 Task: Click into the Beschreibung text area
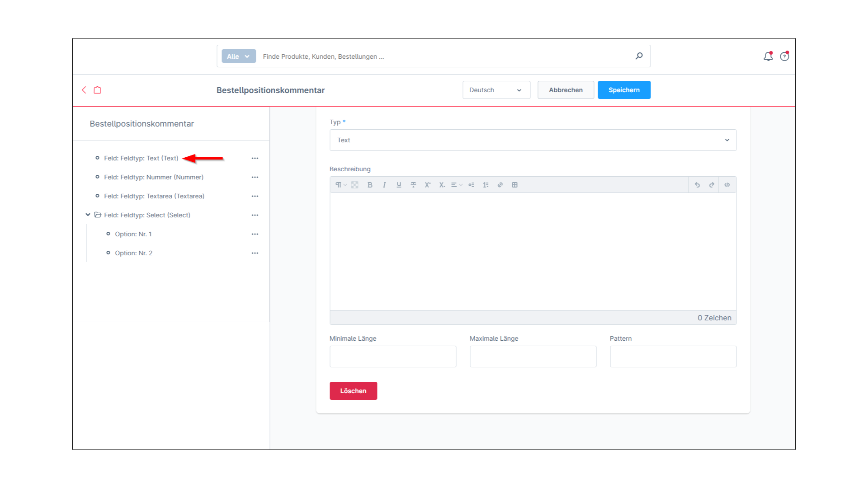click(x=533, y=252)
